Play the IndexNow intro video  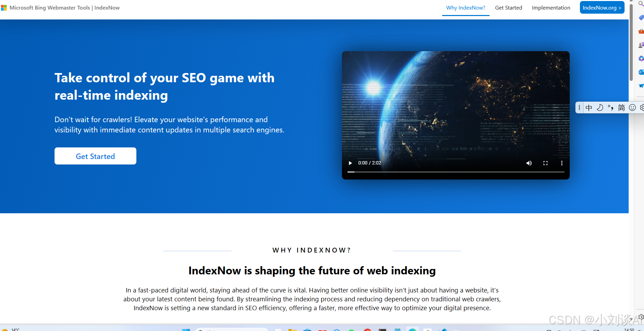click(350, 163)
